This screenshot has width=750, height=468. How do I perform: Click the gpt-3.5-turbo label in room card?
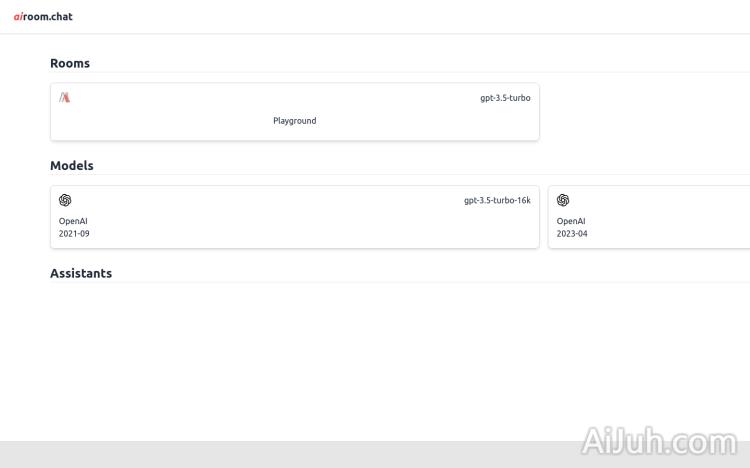pos(505,98)
